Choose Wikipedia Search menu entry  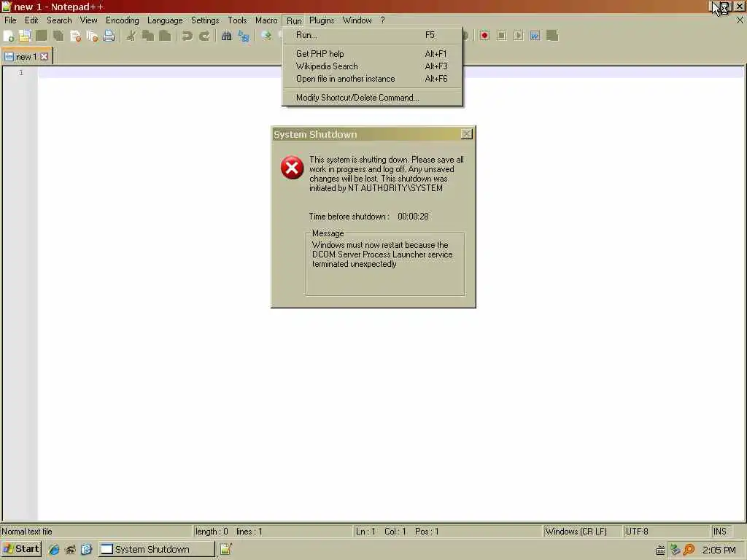click(372, 66)
